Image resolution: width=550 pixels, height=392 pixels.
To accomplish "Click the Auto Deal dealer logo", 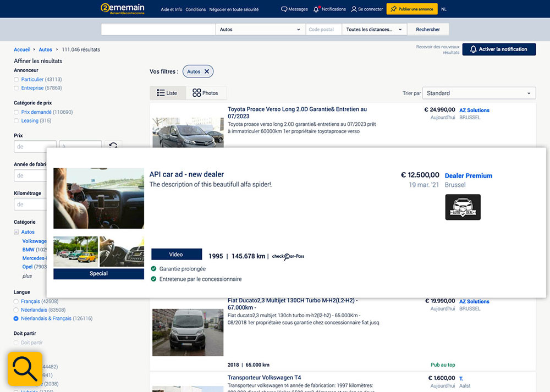I will [x=463, y=207].
